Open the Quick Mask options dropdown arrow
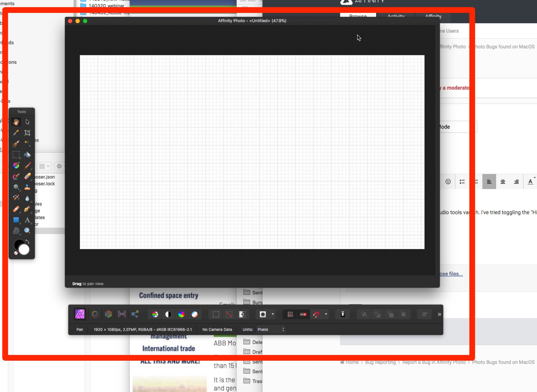 (273, 314)
